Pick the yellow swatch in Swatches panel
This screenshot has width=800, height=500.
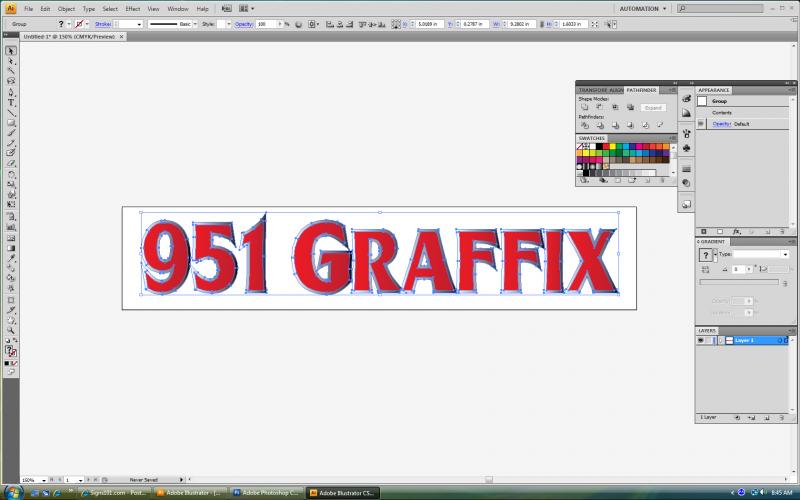click(x=612, y=146)
